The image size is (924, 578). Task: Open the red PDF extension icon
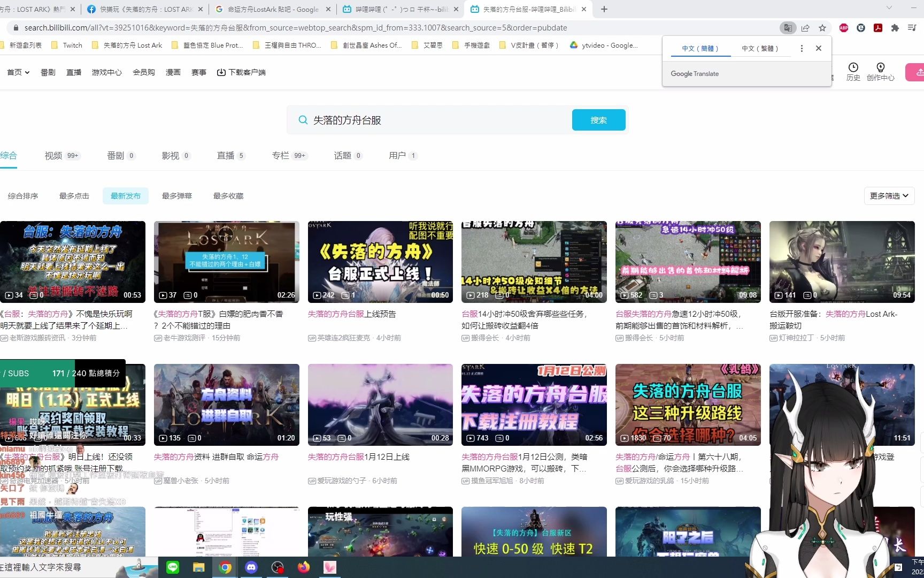click(878, 28)
